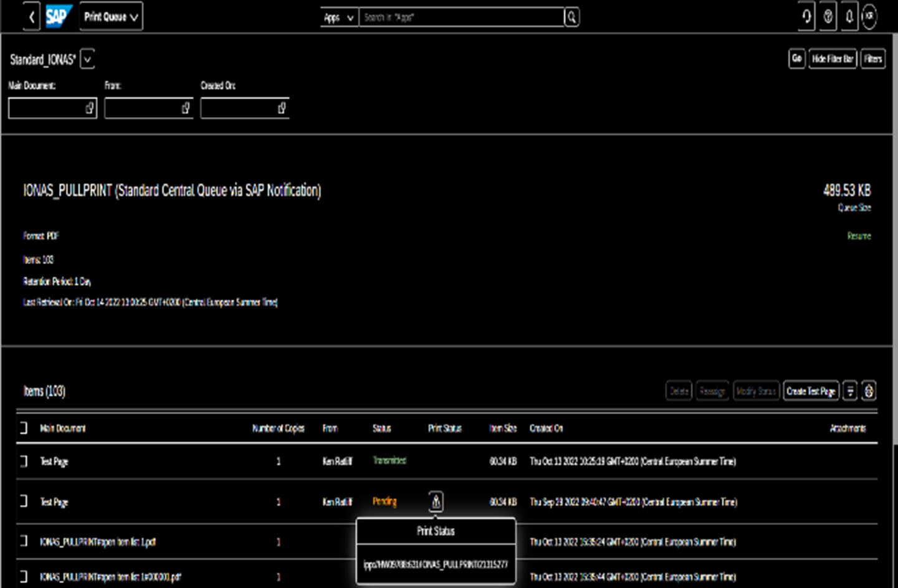Open the table sort icon
This screenshot has height=588, width=898.
(x=849, y=391)
